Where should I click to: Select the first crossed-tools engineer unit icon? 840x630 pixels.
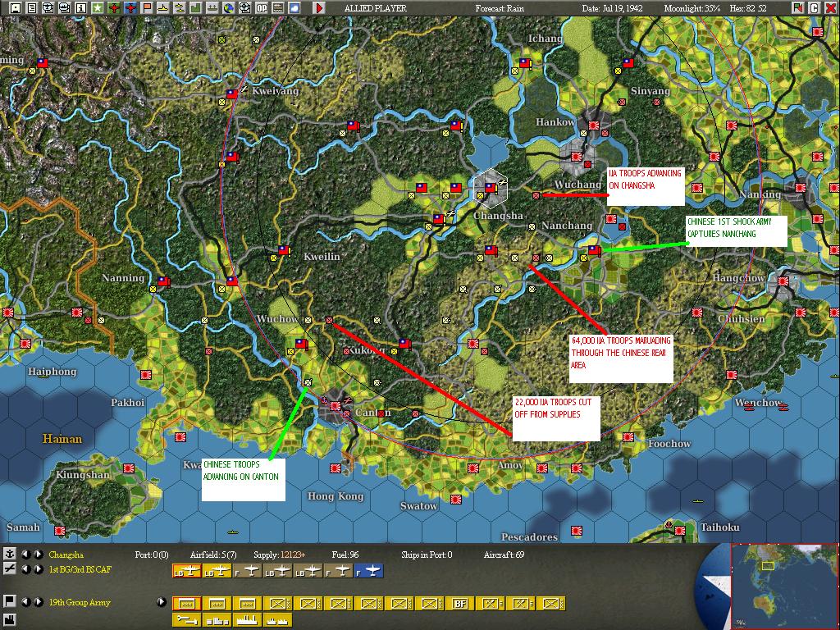[491, 604]
